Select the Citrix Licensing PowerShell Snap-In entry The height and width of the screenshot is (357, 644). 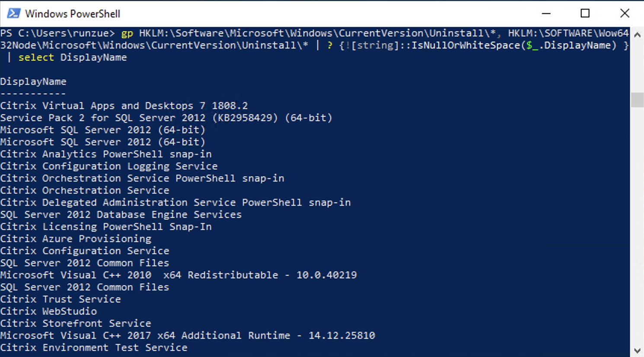coord(106,226)
